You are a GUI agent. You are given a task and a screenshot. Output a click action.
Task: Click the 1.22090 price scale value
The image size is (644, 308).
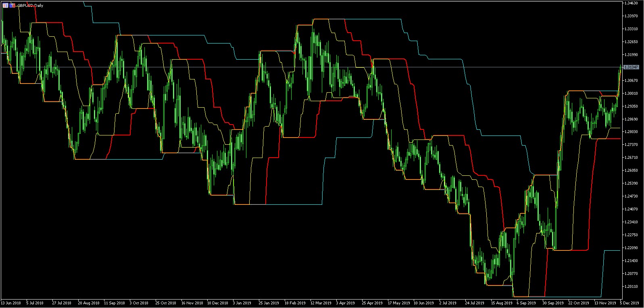(x=631, y=248)
